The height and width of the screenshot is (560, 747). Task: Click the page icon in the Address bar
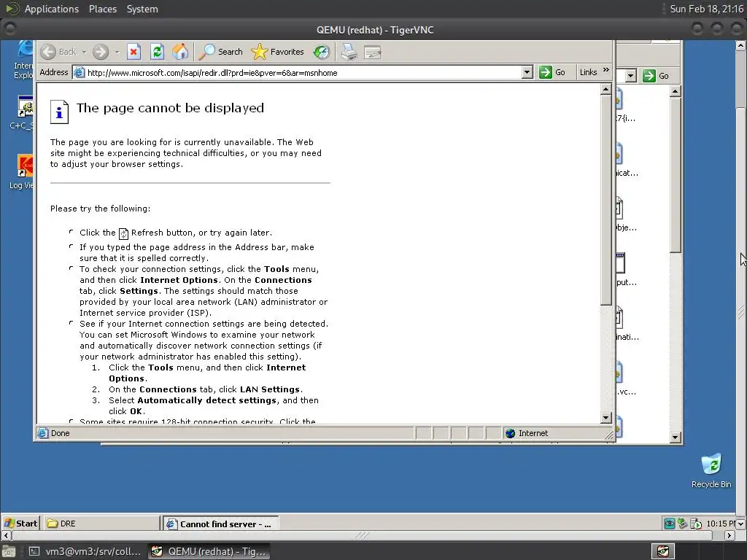(x=79, y=72)
